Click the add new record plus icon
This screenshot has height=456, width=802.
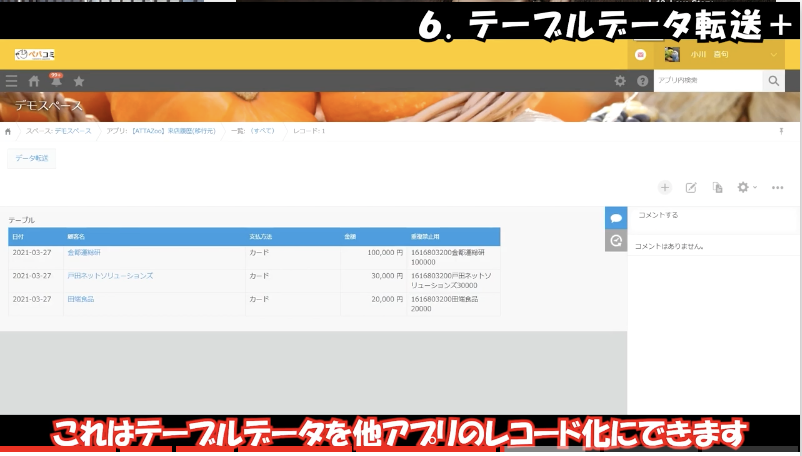point(665,187)
